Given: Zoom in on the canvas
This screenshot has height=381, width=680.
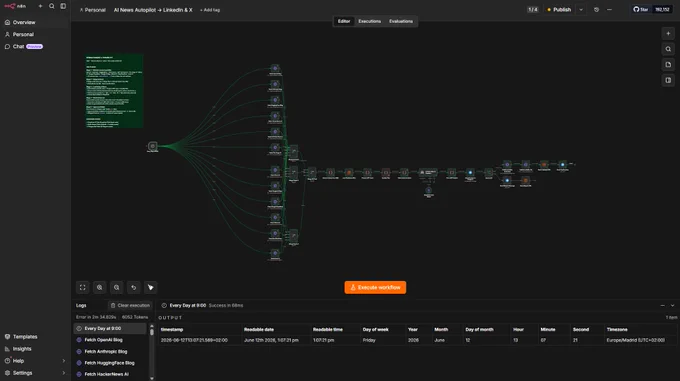Looking at the screenshot, I should point(100,287).
